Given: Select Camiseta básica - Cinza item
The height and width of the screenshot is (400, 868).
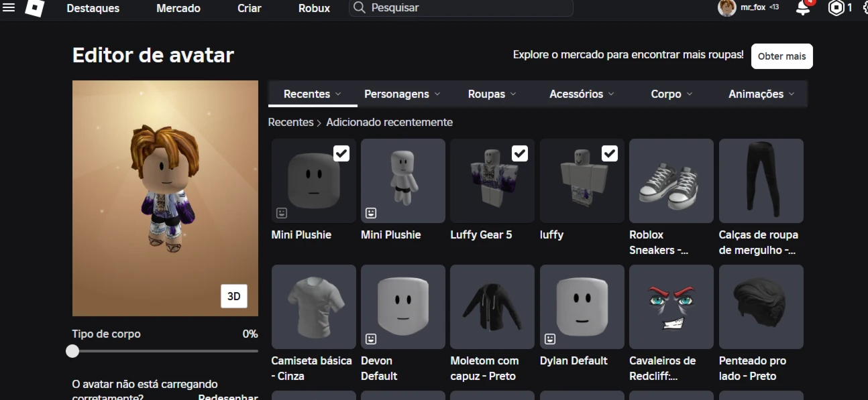Looking at the screenshot, I should point(314,307).
